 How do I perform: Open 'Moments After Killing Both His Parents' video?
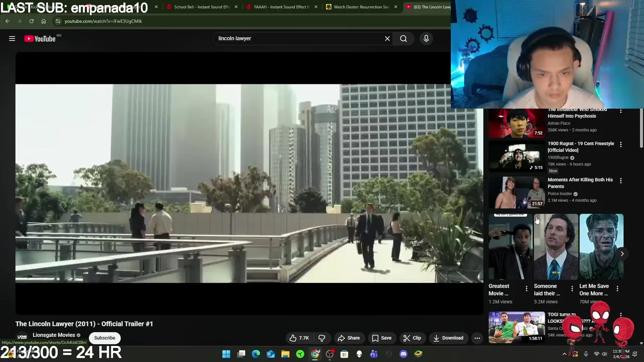coord(580,183)
